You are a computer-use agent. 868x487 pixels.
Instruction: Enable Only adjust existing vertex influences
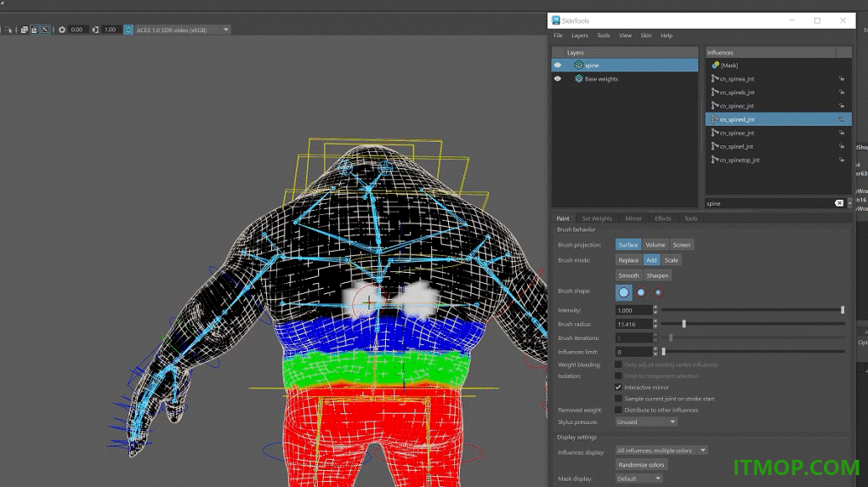(x=618, y=365)
